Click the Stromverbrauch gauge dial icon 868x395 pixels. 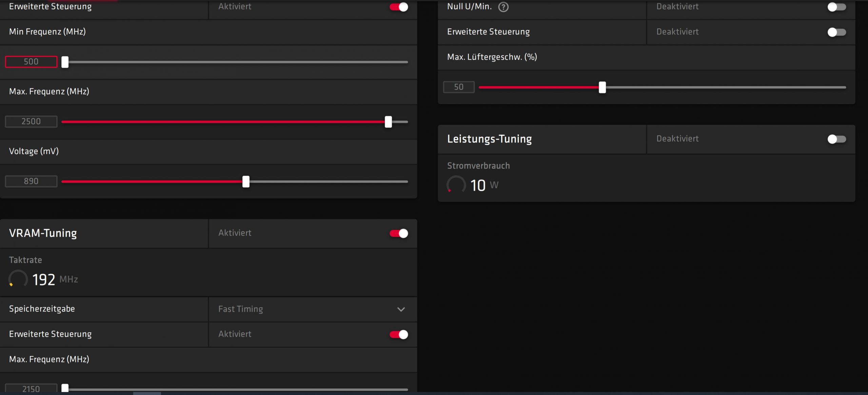pyautogui.click(x=456, y=185)
